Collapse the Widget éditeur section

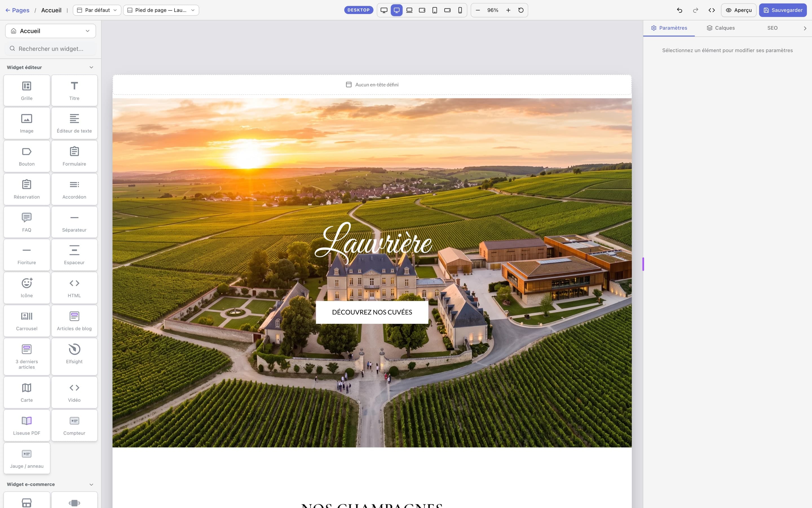91,67
